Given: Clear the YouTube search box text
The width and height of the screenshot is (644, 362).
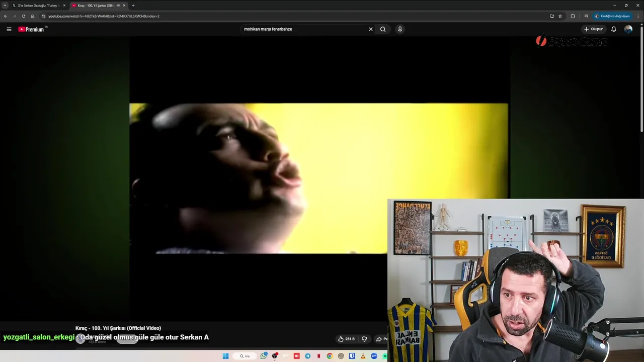Looking at the screenshot, I should click(371, 29).
